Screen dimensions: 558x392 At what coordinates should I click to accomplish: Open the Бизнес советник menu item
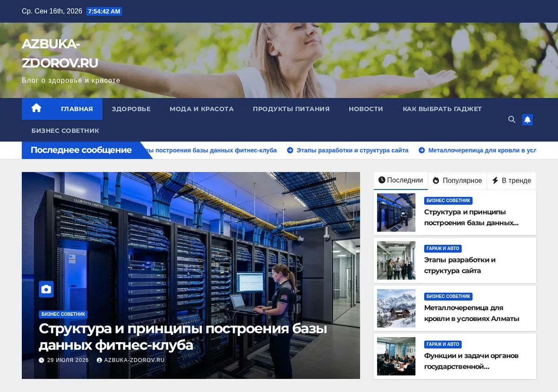pyautogui.click(x=65, y=131)
